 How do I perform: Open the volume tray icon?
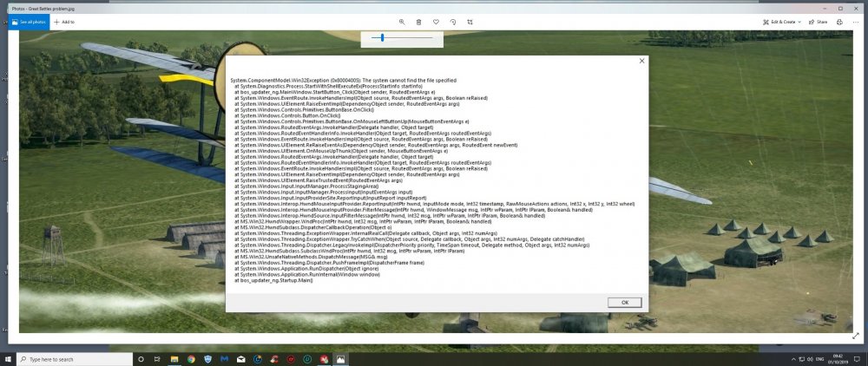tap(811, 359)
